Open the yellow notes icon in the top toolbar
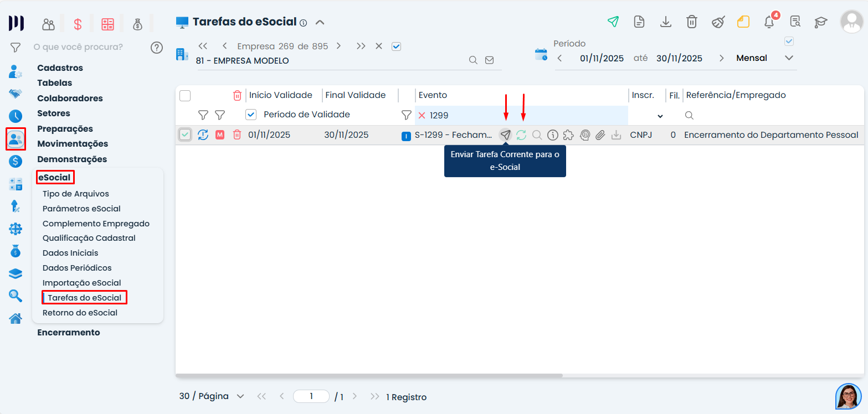Viewport: 868px width, 414px height. 743,22
